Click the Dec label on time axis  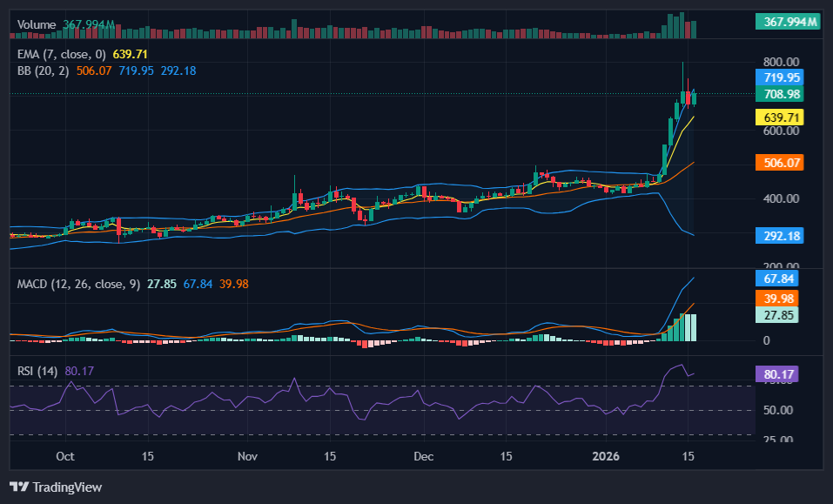tap(424, 456)
